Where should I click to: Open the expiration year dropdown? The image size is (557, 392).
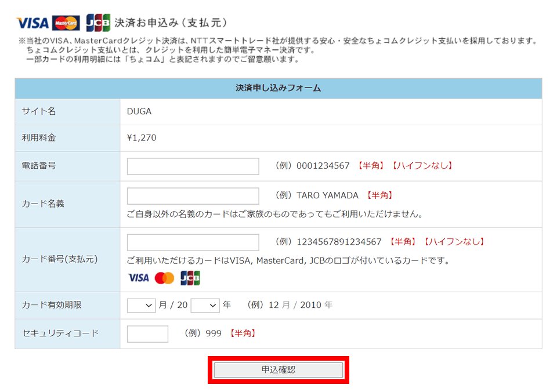point(205,305)
